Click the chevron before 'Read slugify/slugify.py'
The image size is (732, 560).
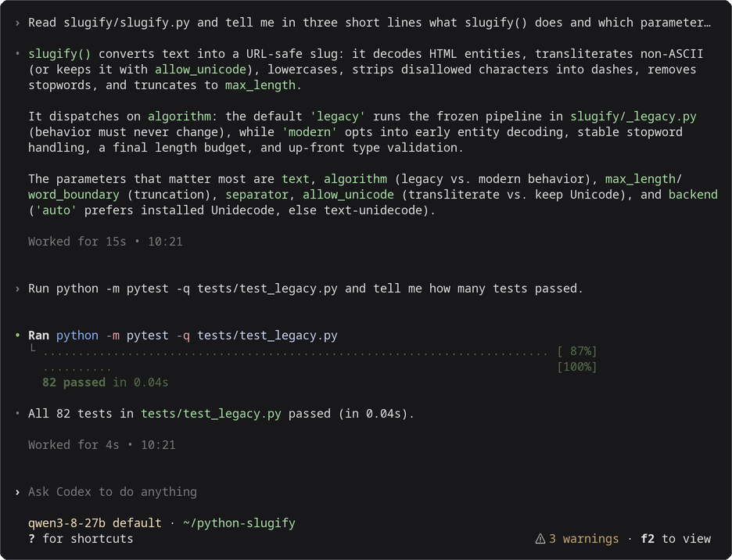click(x=17, y=23)
